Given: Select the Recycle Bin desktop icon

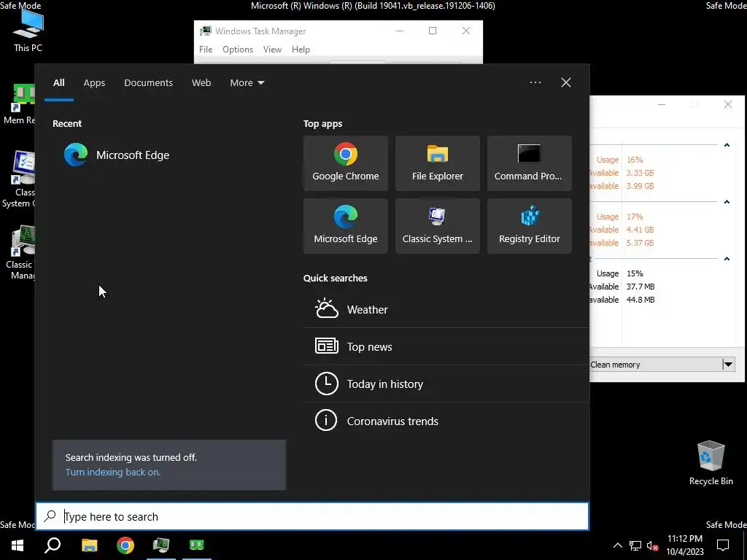Looking at the screenshot, I should (x=711, y=462).
